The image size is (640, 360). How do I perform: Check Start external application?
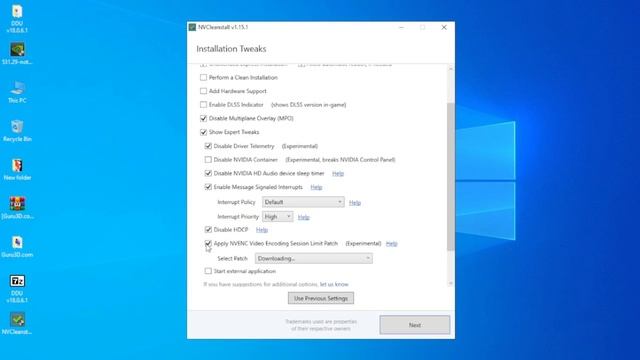click(x=208, y=271)
